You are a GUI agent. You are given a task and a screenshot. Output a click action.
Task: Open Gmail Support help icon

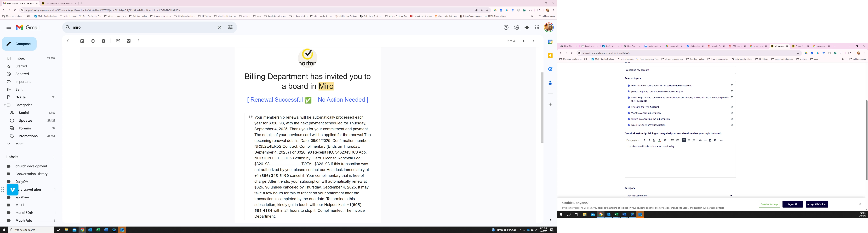pos(506,28)
